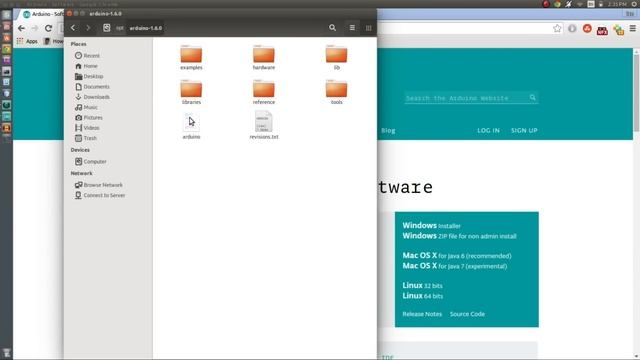Download Mac OS X for Java 7
Viewport: 640px width, 360px height.
tap(455, 266)
